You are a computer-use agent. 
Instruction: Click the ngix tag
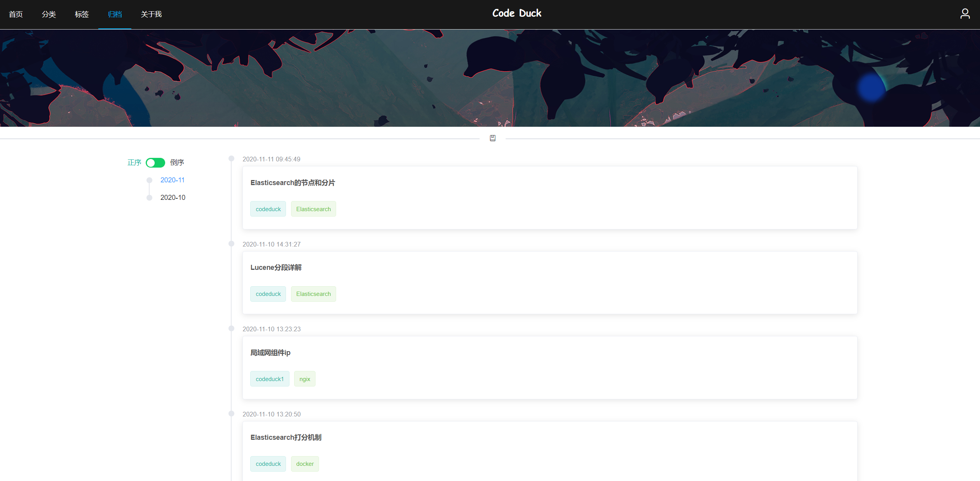pyautogui.click(x=305, y=379)
